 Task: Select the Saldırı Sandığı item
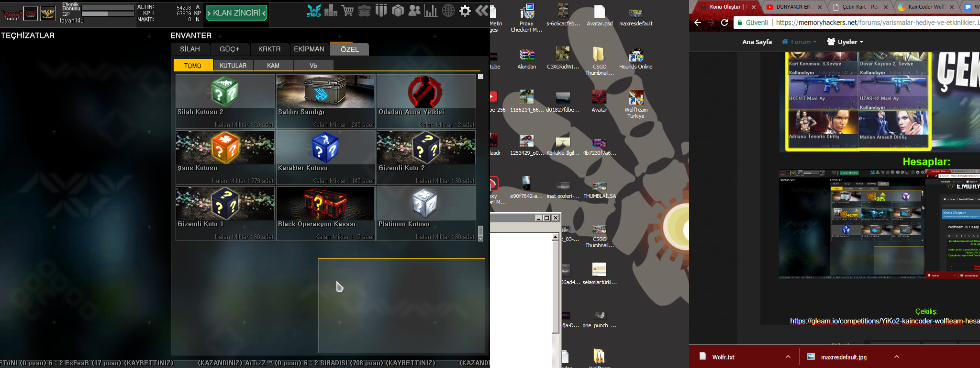click(x=325, y=102)
